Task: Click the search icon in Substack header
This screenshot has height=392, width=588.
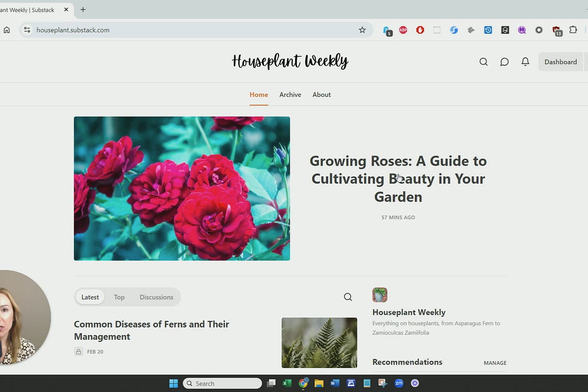Action: point(483,62)
